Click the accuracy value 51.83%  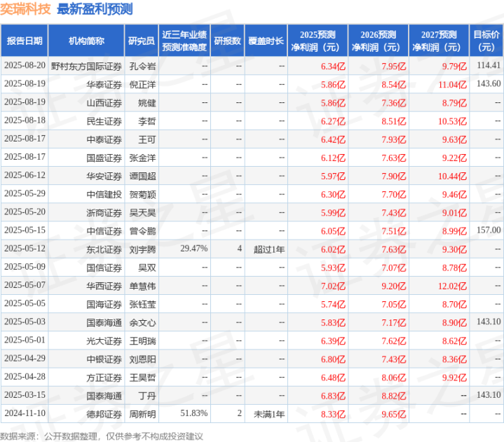(x=194, y=413)
